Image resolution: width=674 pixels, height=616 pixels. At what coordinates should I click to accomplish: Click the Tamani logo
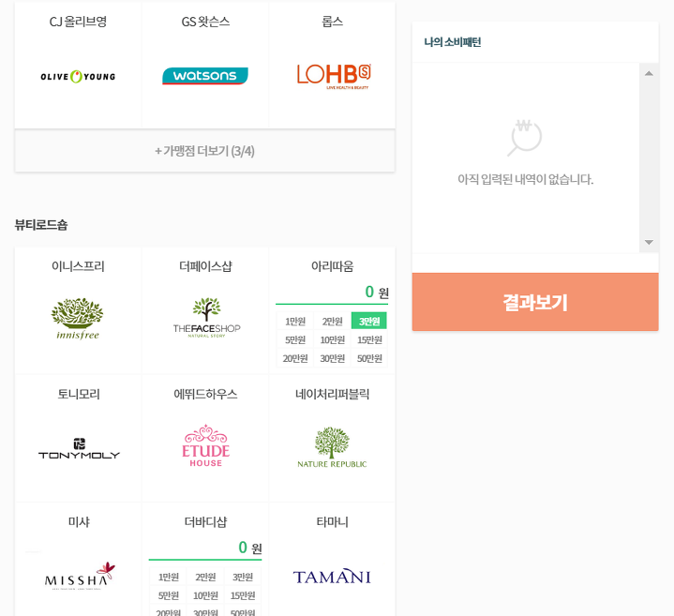pos(332,576)
